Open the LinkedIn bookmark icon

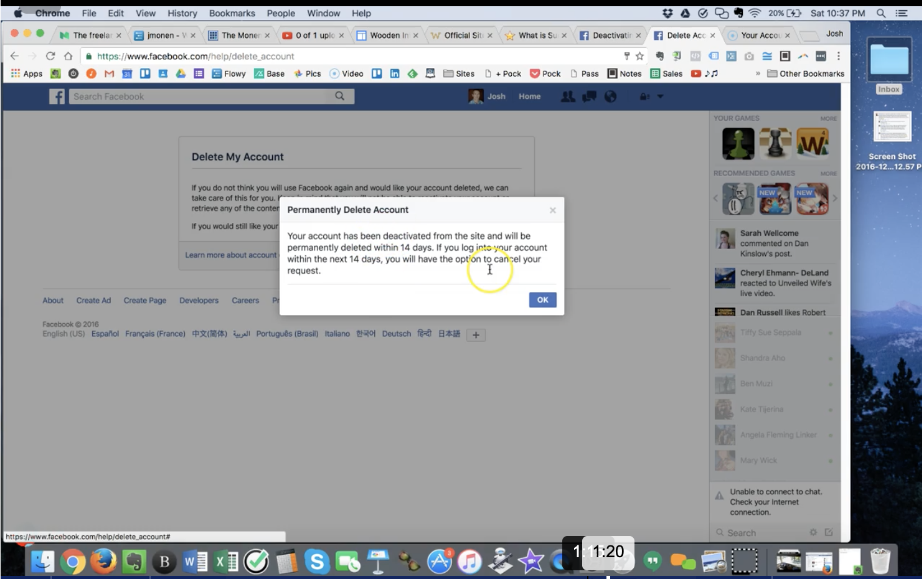pyautogui.click(x=395, y=73)
